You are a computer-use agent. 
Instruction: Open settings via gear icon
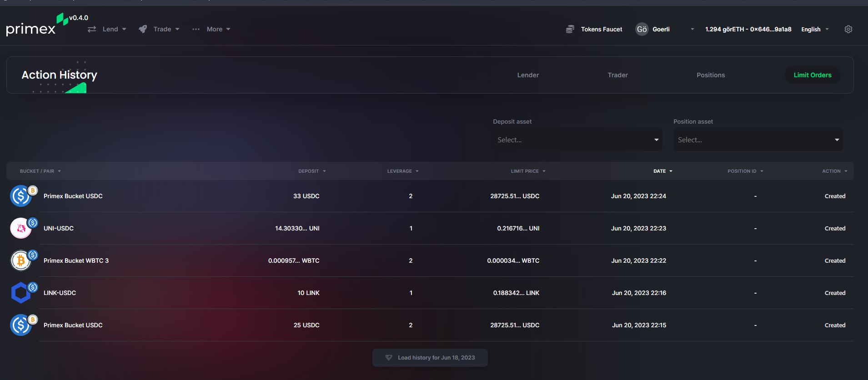pyautogui.click(x=848, y=29)
